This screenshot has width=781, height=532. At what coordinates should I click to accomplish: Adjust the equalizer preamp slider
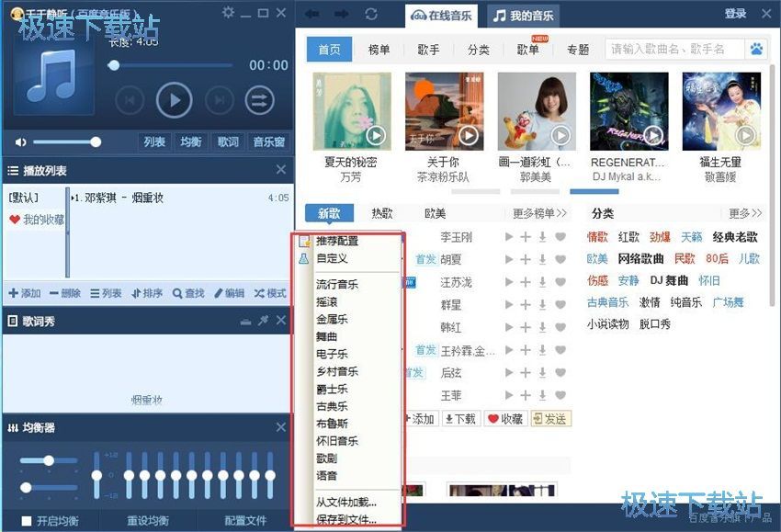pos(96,475)
